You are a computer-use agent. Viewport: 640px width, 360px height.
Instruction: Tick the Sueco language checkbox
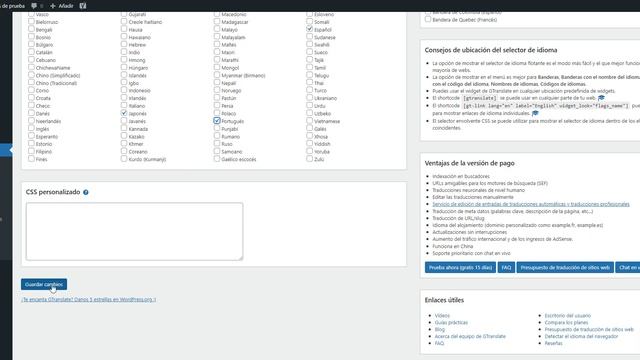tap(309, 52)
